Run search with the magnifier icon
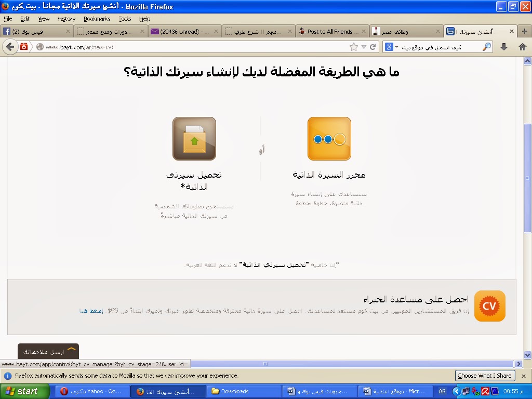Image resolution: width=532 pixels, height=399 pixels. coord(487,47)
